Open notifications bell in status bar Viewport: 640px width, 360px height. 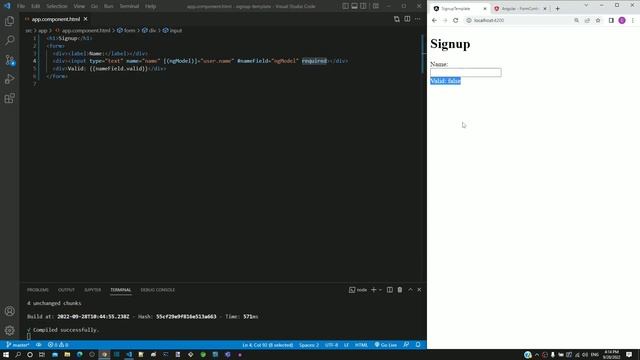[x=418, y=345]
